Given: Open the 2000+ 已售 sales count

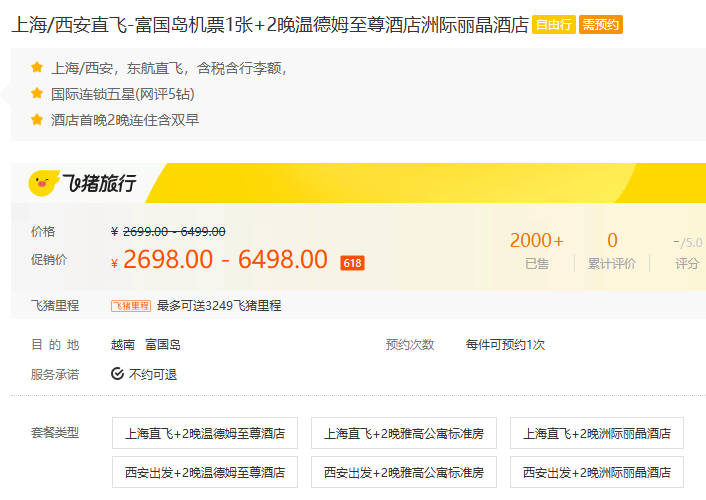Looking at the screenshot, I should pyautogui.click(x=537, y=250).
